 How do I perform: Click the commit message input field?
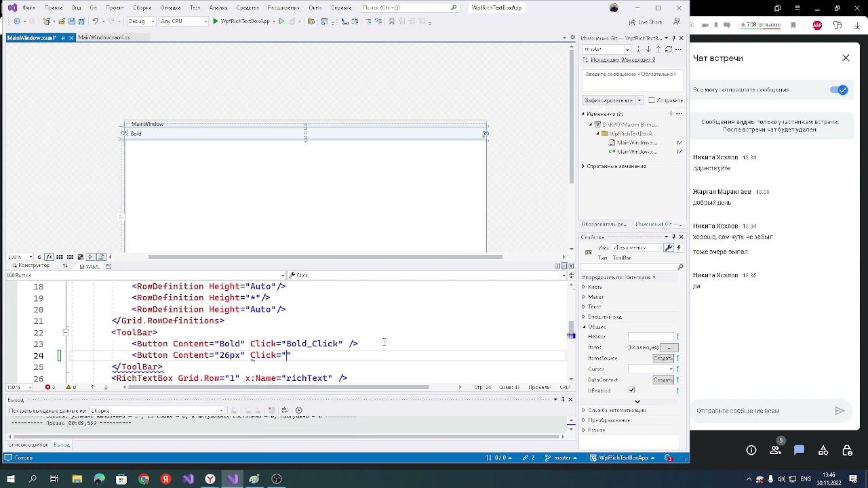[x=631, y=80]
